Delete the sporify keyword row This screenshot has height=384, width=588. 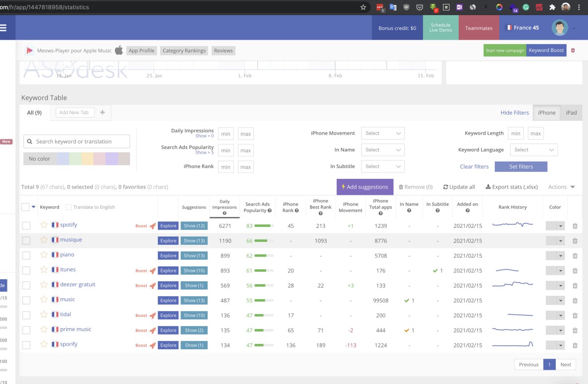[575, 345]
